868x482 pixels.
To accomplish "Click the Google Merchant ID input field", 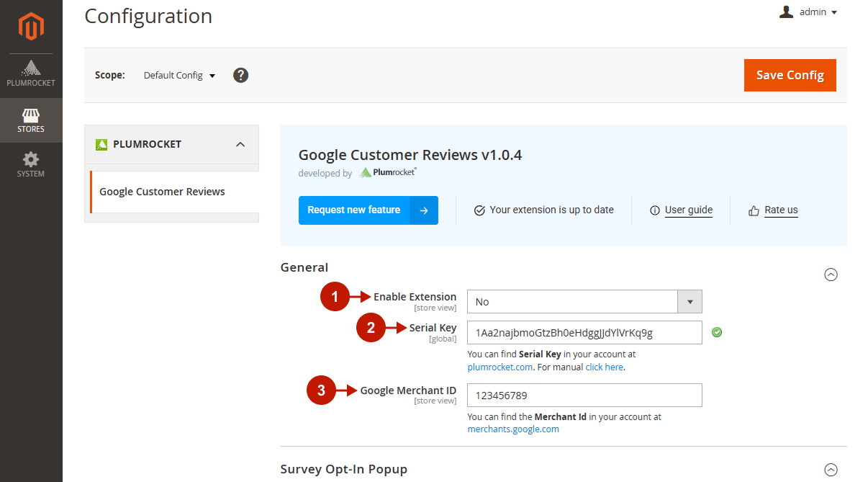I will coord(584,395).
